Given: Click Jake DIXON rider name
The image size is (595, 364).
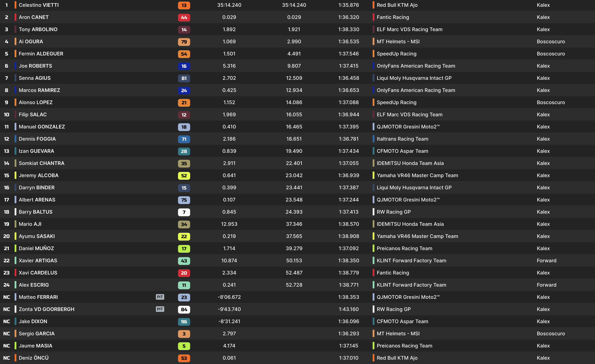Looking at the screenshot, I should 33,321.
